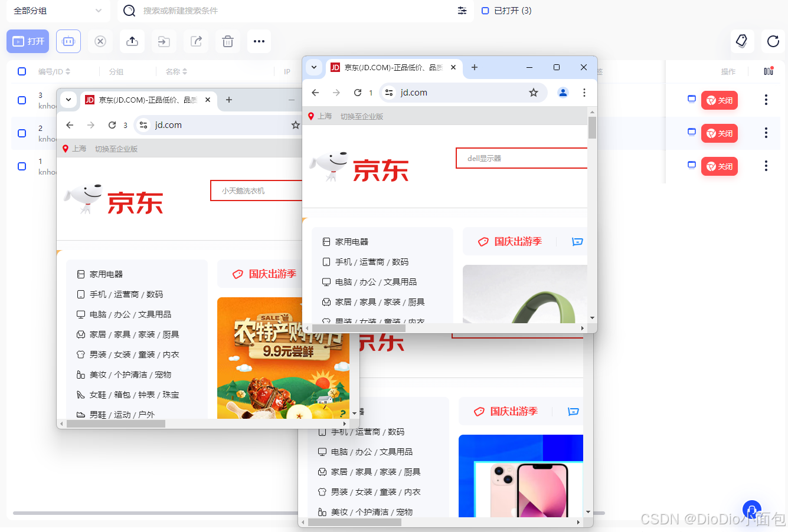Click the filter sliders icon beside search bar
This screenshot has width=788, height=532.
pos(462,11)
